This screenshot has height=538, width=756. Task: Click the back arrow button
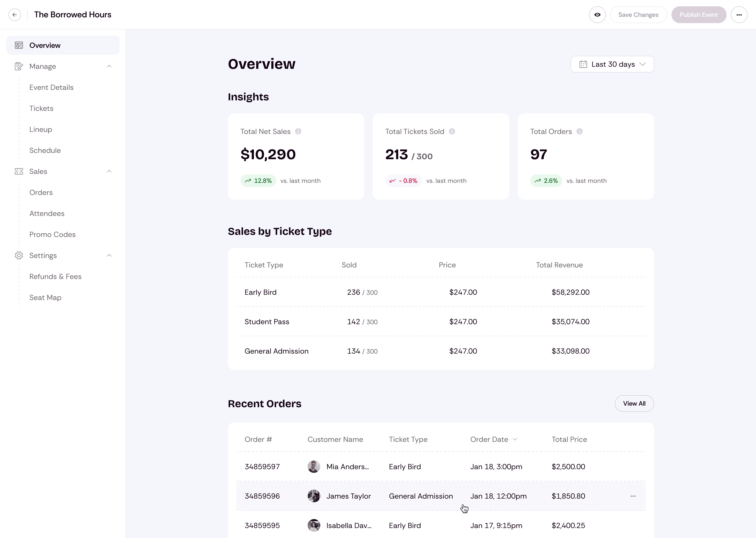[15, 15]
